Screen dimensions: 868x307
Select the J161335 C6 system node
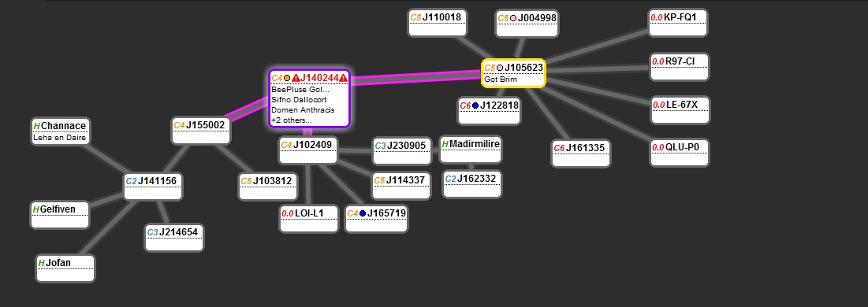581,153
